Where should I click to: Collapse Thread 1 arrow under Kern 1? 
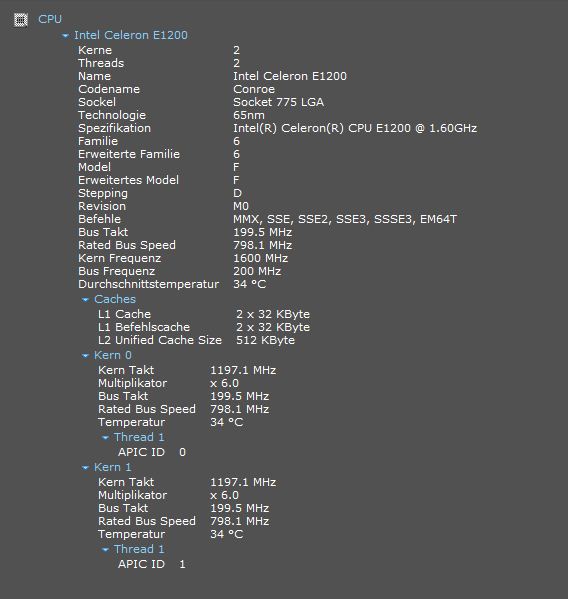pos(105,550)
